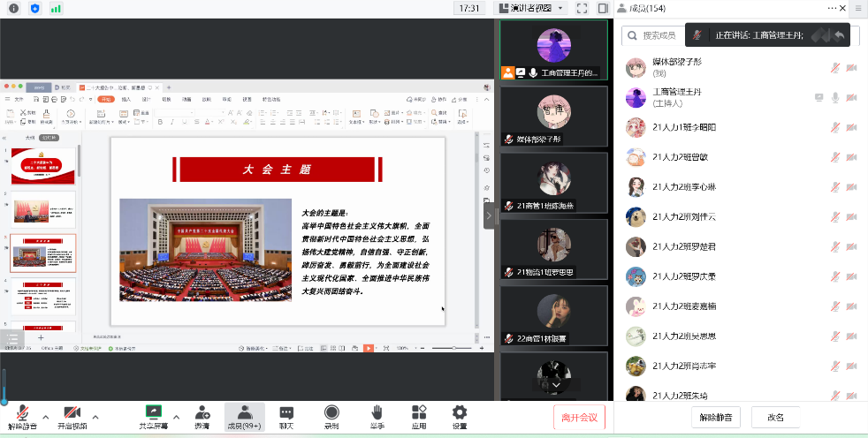Select the 21人力2班曾敏 member entry
The height and width of the screenshot is (438, 868).
coord(681,157)
